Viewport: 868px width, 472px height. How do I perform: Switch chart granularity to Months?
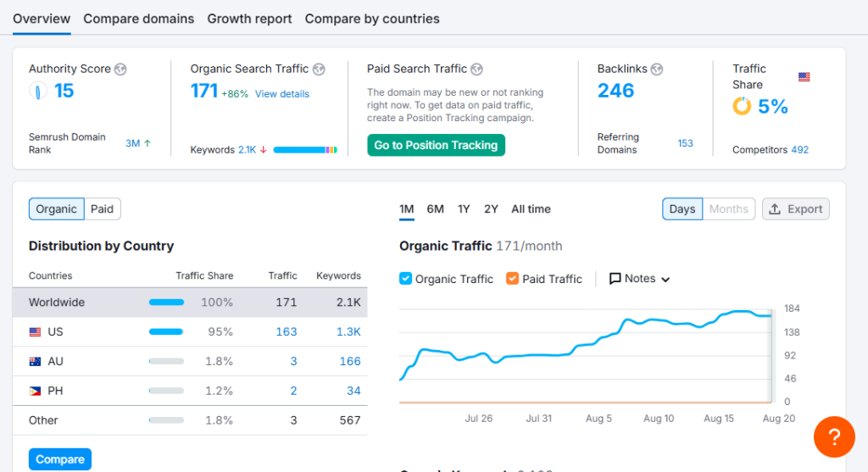[728, 209]
